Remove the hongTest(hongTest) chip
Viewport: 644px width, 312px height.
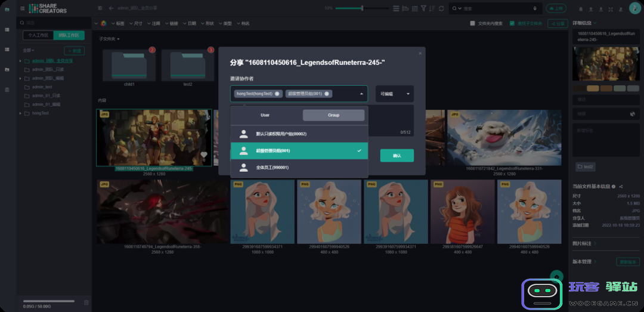pyautogui.click(x=277, y=94)
